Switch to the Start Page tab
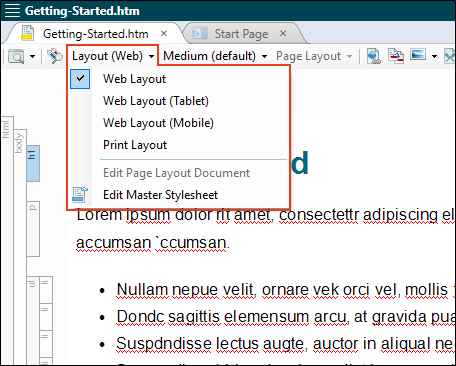The image size is (456, 366). (241, 34)
